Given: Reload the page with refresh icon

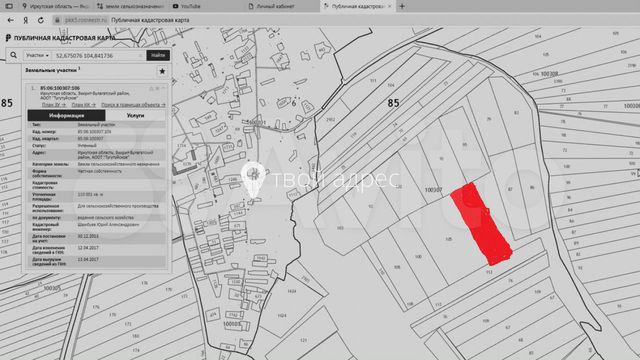Looking at the screenshot, I should [x=41, y=20].
